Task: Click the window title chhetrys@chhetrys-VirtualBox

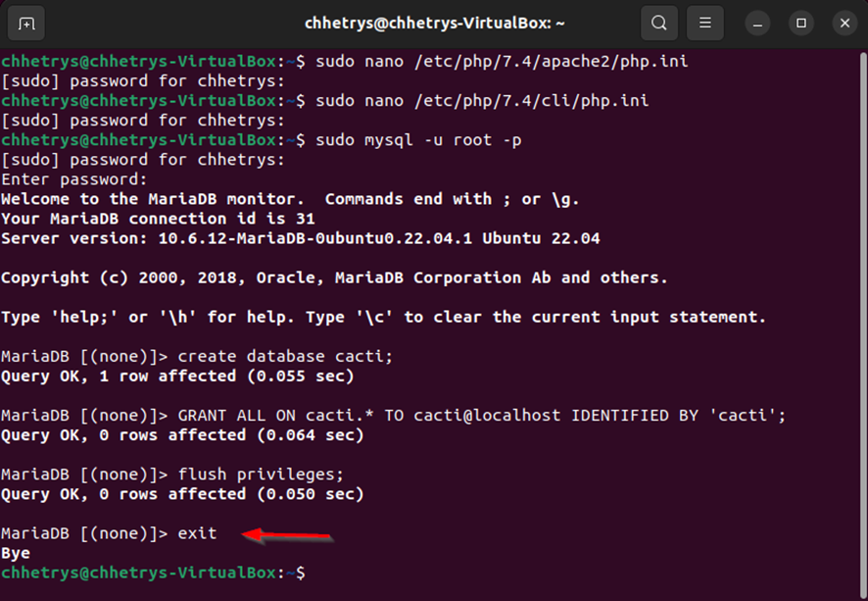Action: (435, 24)
